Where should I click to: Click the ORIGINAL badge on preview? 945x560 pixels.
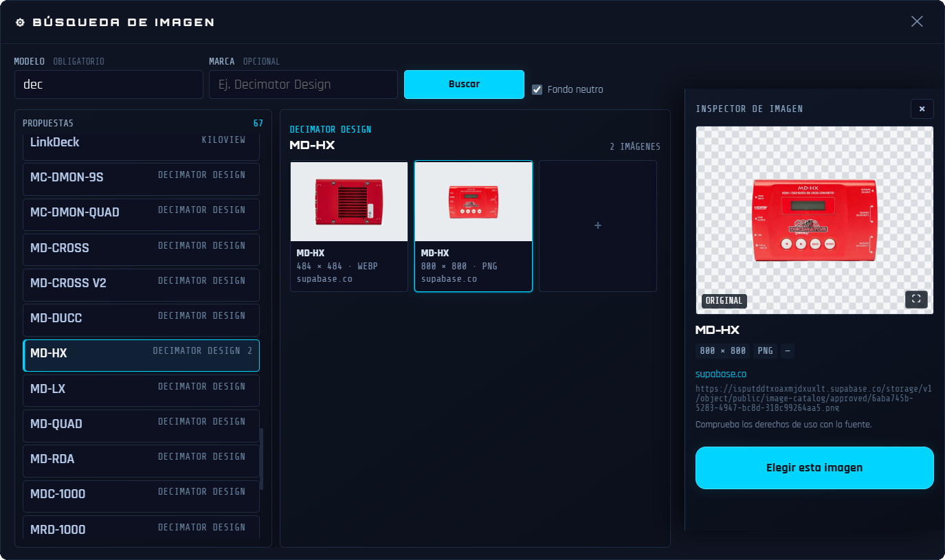pos(724,300)
